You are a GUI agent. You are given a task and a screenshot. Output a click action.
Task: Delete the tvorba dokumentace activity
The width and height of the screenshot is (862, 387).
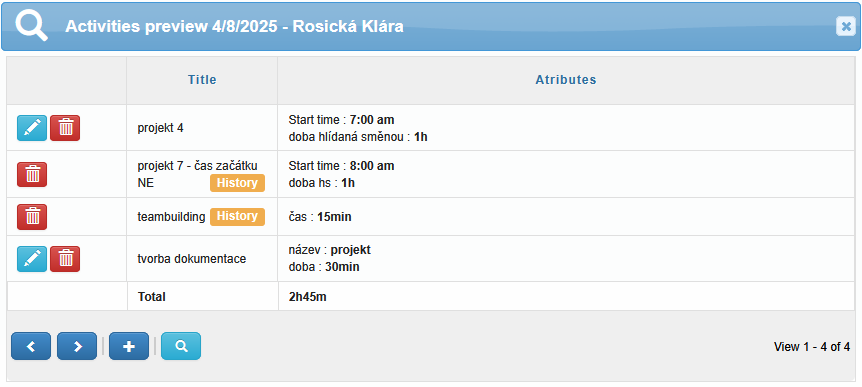[65, 259]
